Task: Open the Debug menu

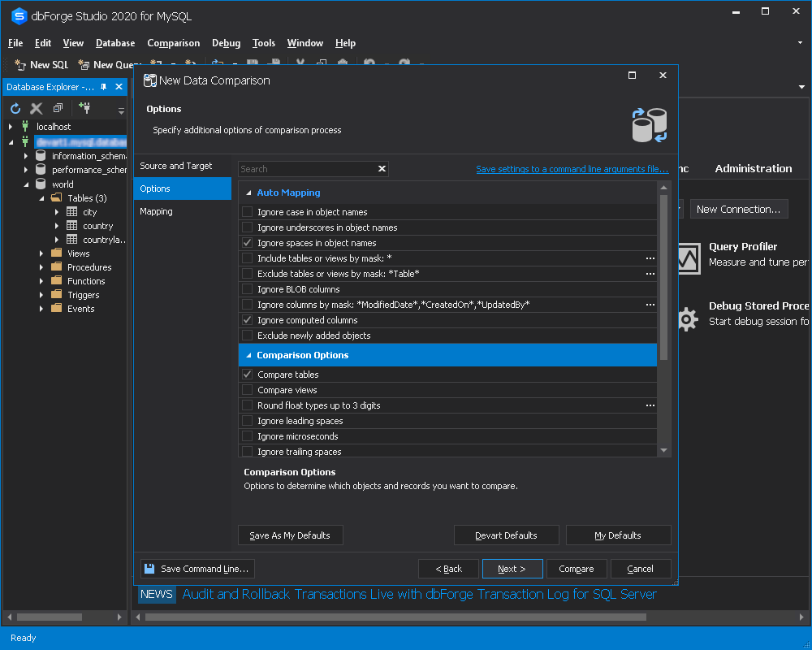Action: (x=226, y=43)
